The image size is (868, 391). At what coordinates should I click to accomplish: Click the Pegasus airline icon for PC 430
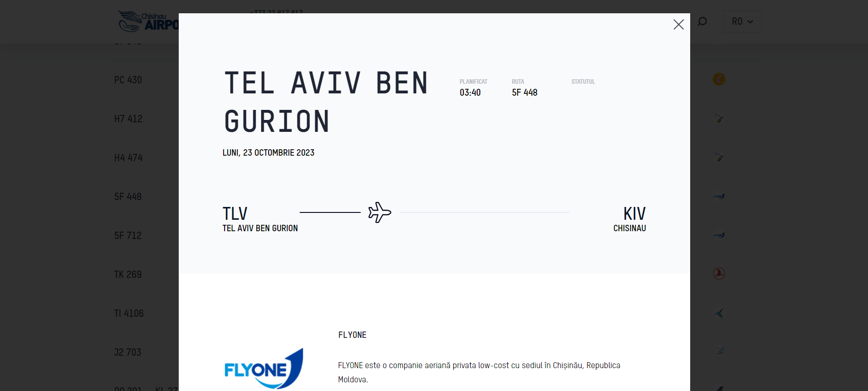(719, 79)
